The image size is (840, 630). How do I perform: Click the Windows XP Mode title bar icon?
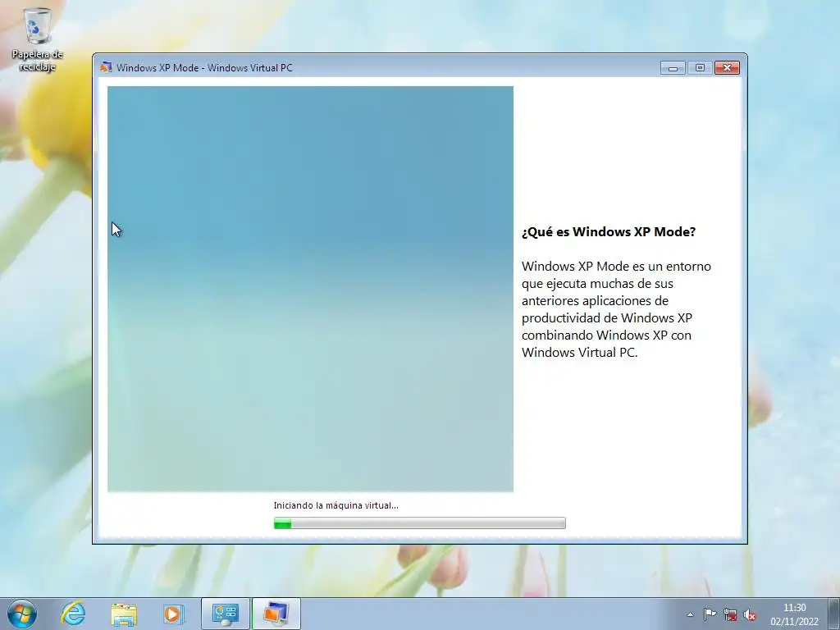click(106, 67)
